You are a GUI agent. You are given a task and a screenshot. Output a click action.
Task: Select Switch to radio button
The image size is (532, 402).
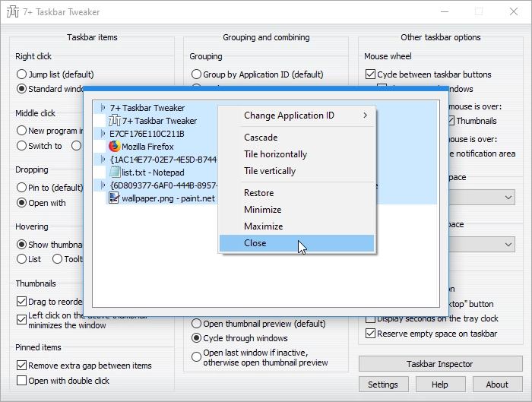tap(21, 146)
